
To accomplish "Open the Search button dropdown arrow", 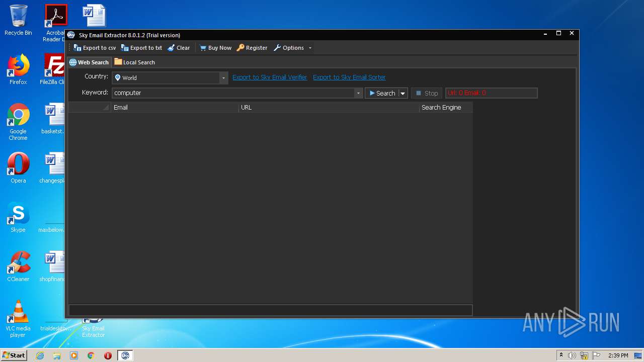I will (403, 93).
